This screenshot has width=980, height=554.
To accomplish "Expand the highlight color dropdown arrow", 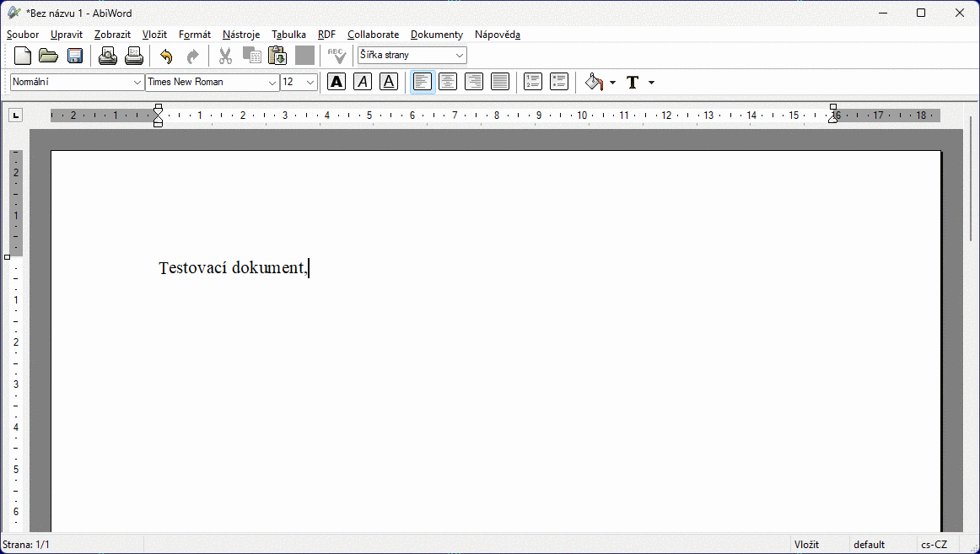I will coord(612,83).
